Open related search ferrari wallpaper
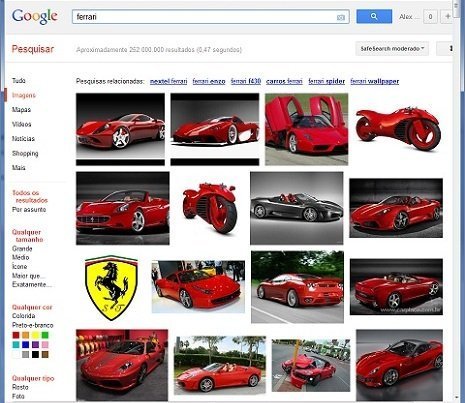This screenshot has width=465, height=403. [x=375, y=81]
